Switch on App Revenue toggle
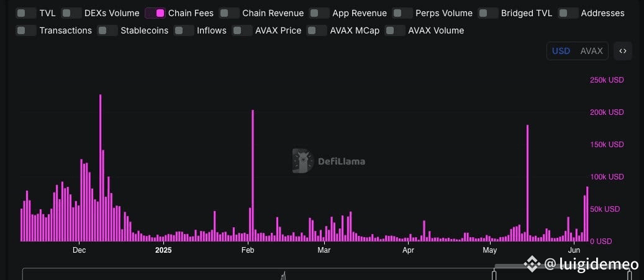This screenshot has width=644, height=280. (x=319, y=13)
